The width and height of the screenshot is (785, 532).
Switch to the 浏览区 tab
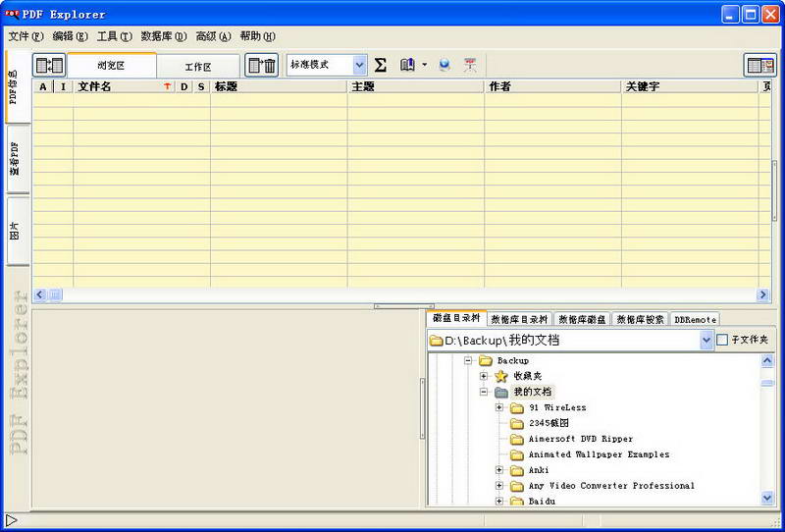click(x=111, y=65)
